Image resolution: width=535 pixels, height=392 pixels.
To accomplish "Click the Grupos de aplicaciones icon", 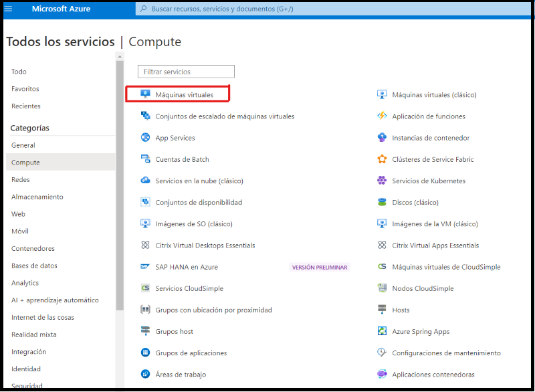I will (145, 353).
